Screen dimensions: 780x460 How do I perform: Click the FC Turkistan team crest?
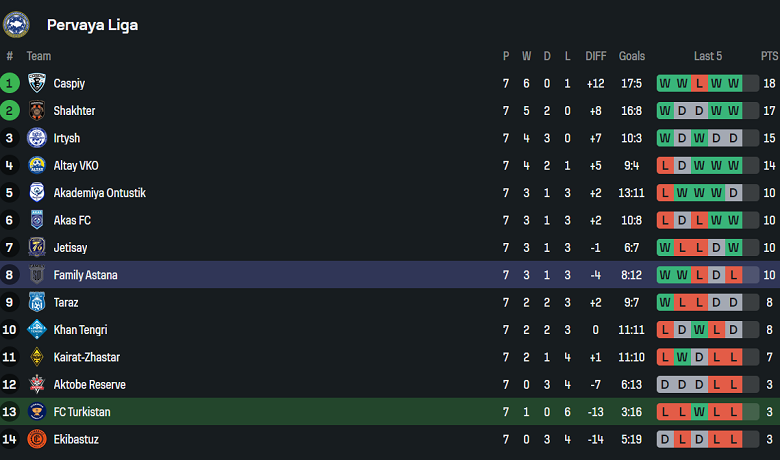[x=37, y=412]
